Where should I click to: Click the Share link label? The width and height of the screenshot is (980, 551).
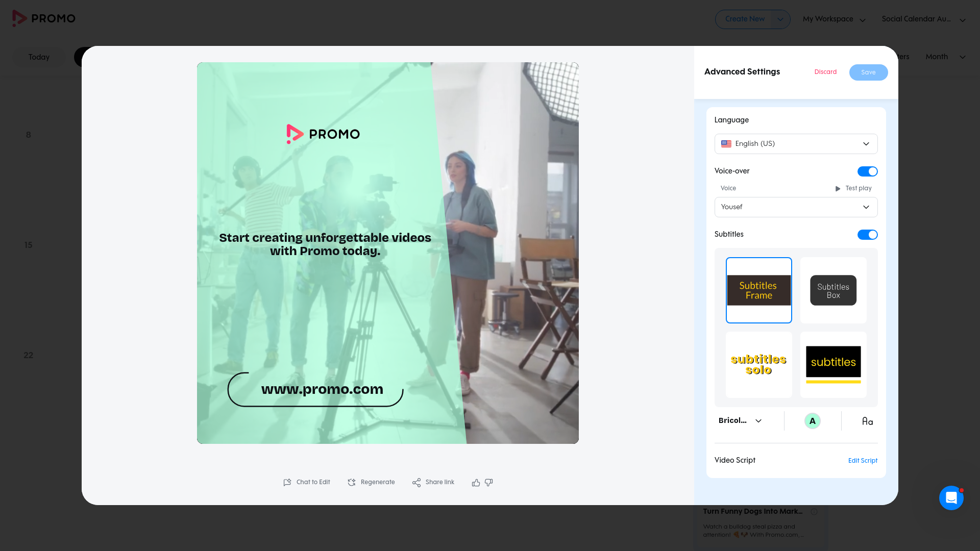pos(439,483)
